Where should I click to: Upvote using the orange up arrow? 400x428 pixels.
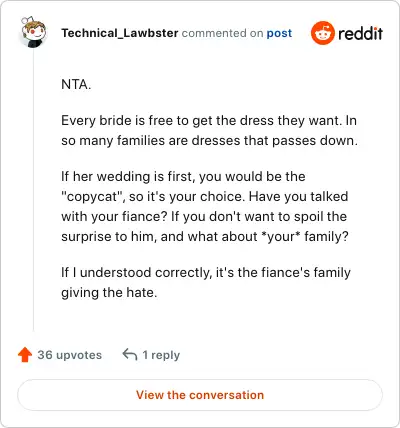[25, 355]
